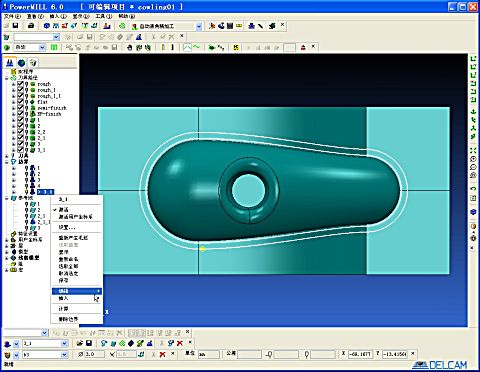Click the yellow point on boundary curve
Viewport: 480px width, 372px height.
[x=202, y=248]
